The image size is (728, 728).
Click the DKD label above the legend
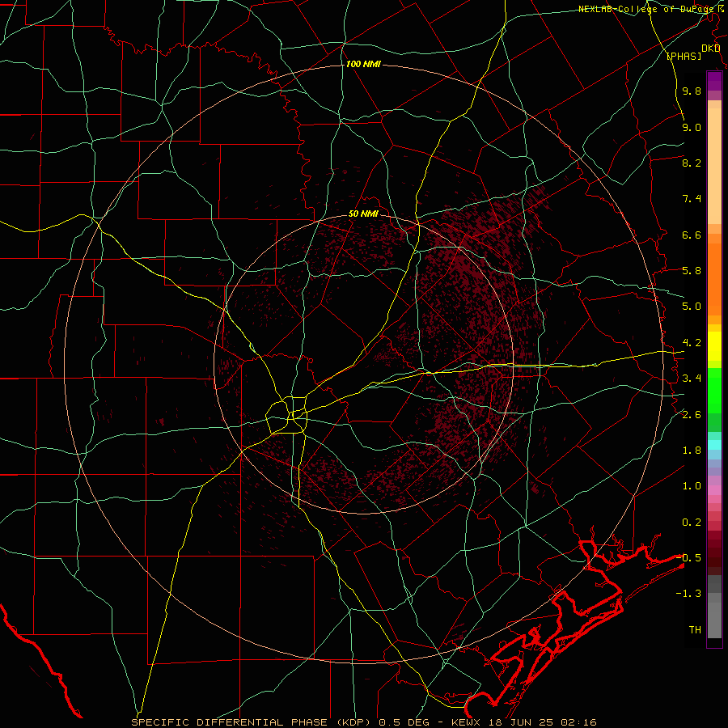pos(710,49)
